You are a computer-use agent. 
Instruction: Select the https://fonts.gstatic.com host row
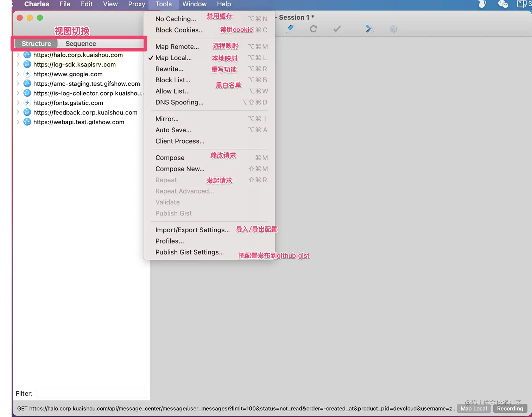click(68, 103)
